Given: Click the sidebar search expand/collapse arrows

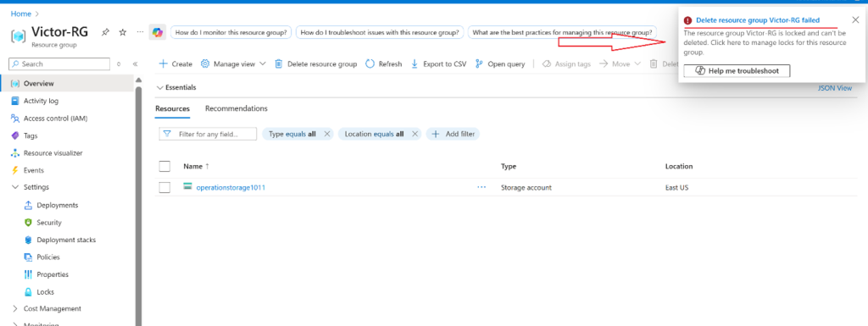Looking at the screenshot, I should [119, 64].
